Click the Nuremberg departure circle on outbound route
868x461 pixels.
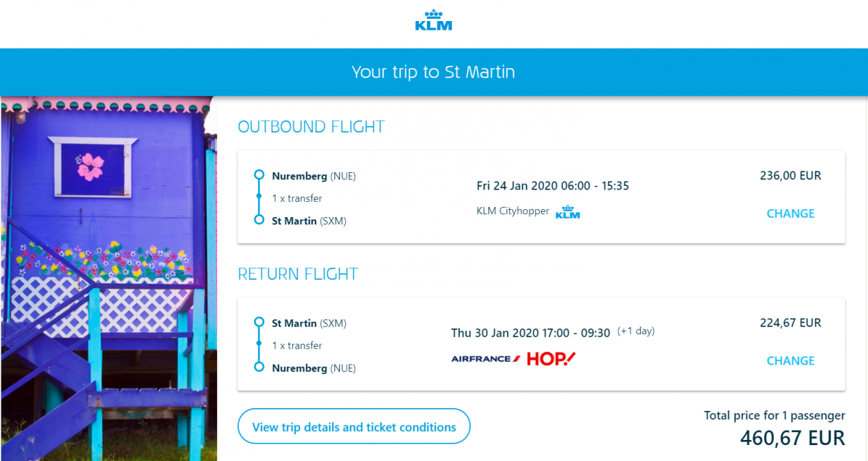259,175
